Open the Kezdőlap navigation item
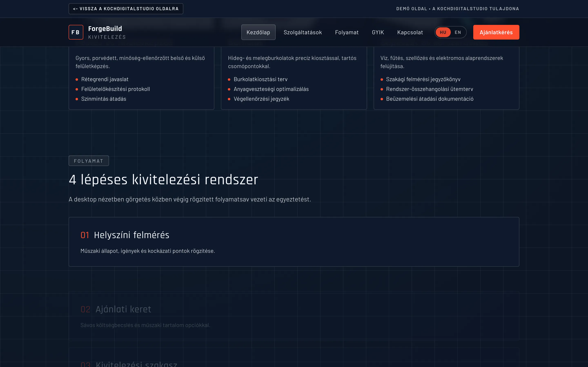This screenshot has height=367, width=588. click(x=258, y=32)
